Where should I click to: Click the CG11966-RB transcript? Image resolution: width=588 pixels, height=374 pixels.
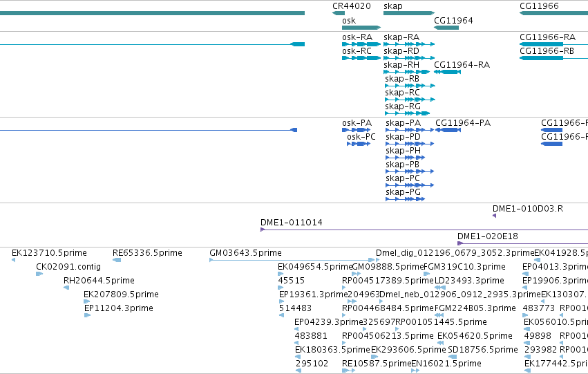pyautogui.click(x=553, y=58)
